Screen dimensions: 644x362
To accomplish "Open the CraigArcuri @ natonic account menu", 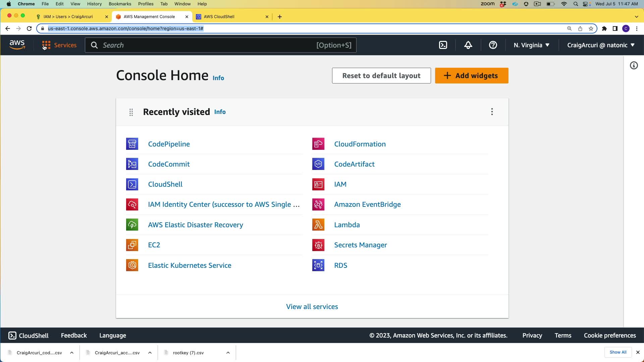I will point(601,45).
